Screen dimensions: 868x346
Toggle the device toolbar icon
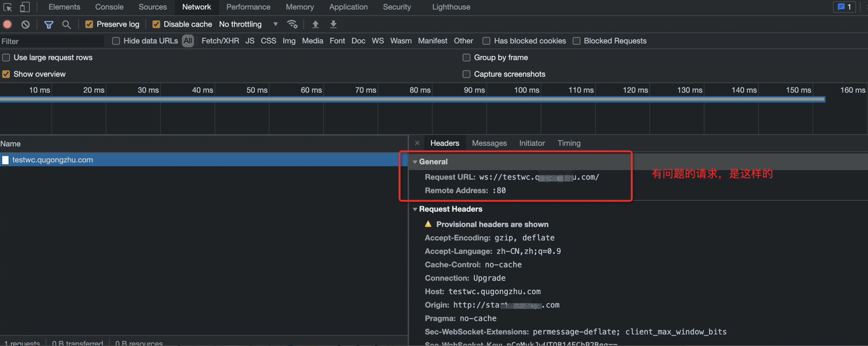tap(25, 7)
